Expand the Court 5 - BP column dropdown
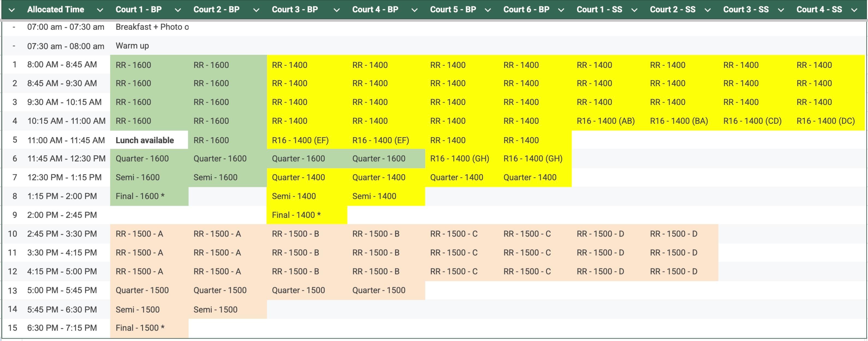The width and height of the screenshot is (868, 341). coord(487,10)
